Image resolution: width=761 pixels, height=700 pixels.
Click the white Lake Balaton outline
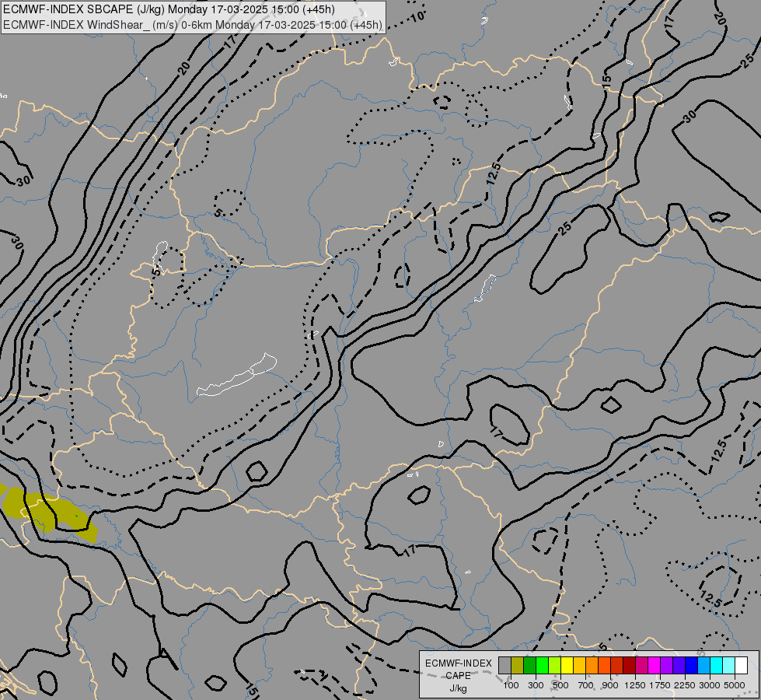coord(237,375)
